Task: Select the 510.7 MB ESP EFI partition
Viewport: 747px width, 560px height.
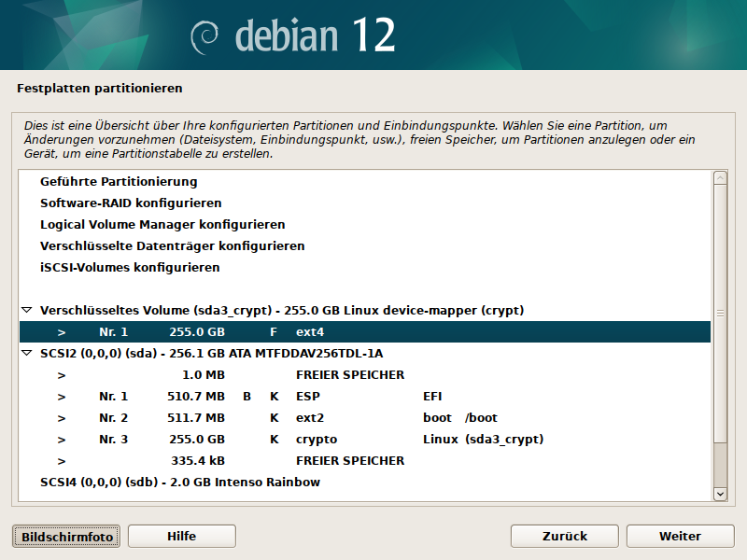Action: (x=364, y=397)
